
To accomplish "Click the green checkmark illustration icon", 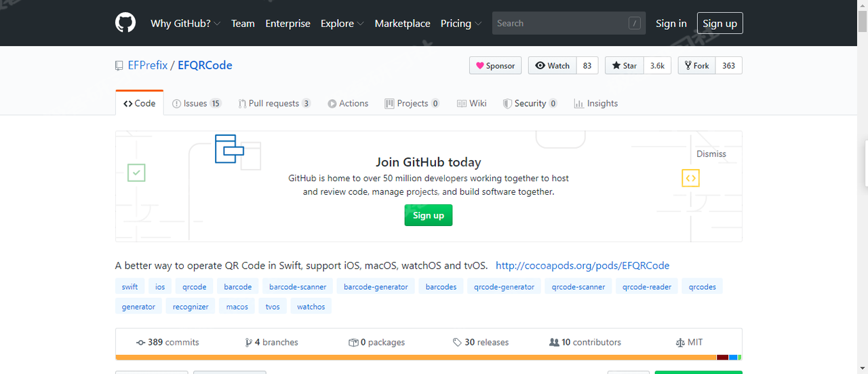I will [x=136, y=172].
